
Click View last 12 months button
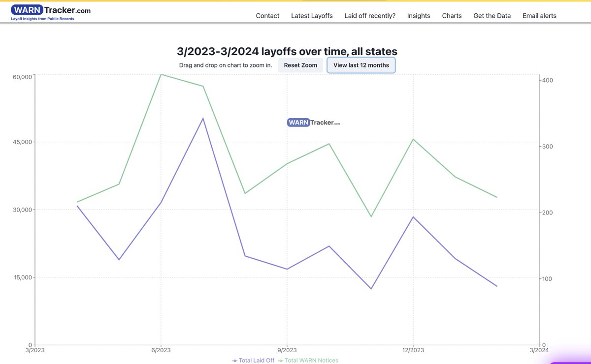click(x=361, y=65)
